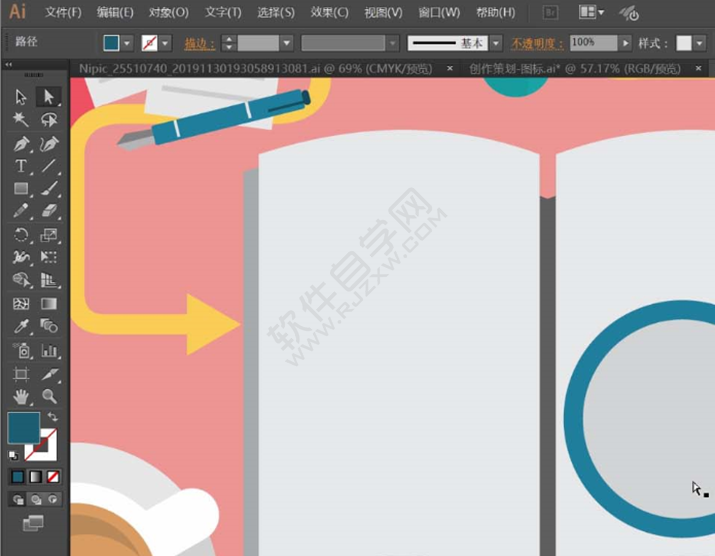Select the Type tool
The image size is (715, 556).
(21, 166)
